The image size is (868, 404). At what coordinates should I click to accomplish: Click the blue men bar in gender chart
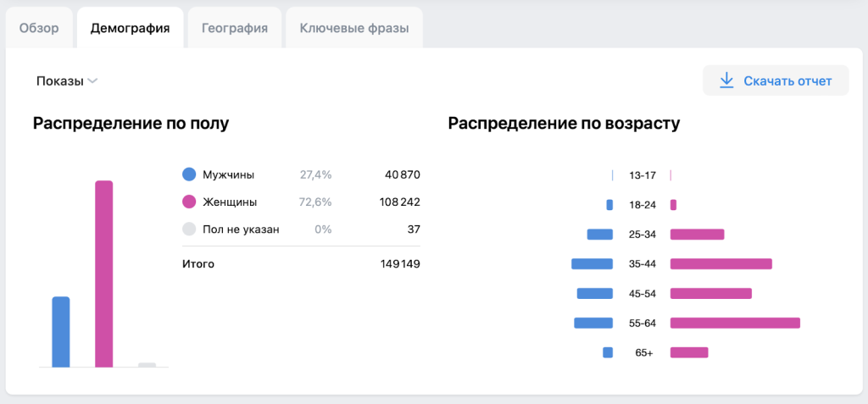pos(61,331)
